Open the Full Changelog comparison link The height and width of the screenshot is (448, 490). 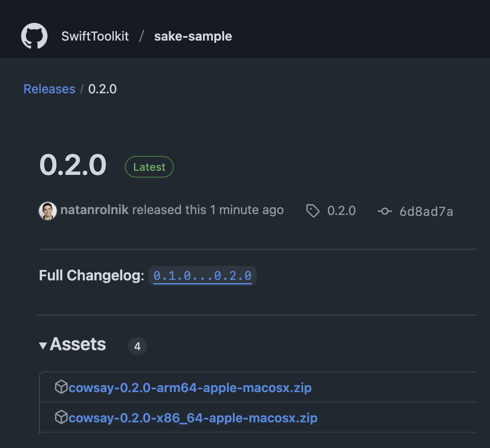[x=202, y=275]
